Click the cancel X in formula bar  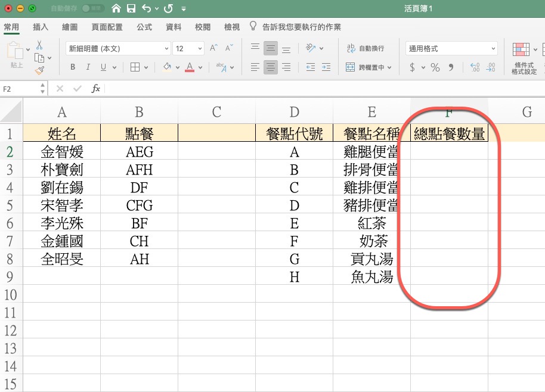pyautogui.click(x=60, y=89)
